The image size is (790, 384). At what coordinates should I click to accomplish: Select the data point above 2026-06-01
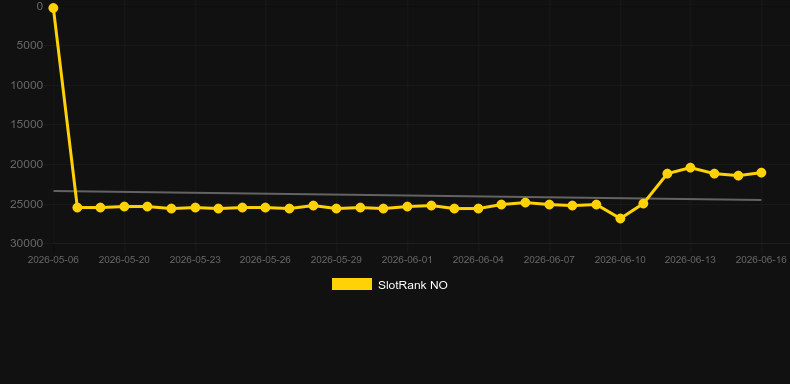coord(408,207)
